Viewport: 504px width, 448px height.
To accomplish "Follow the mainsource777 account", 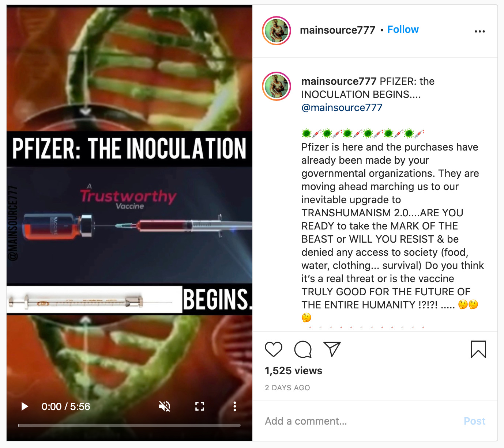I will (x=403, y=30).
